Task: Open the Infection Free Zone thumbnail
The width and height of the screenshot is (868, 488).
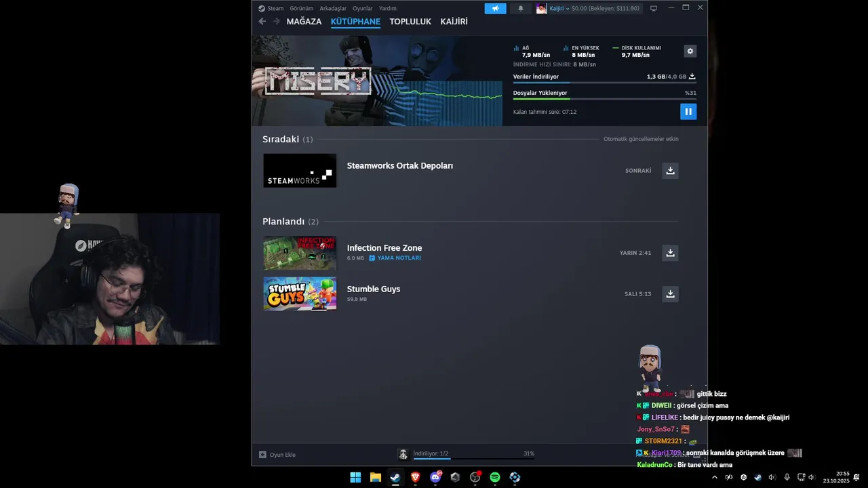Action: 300,253
